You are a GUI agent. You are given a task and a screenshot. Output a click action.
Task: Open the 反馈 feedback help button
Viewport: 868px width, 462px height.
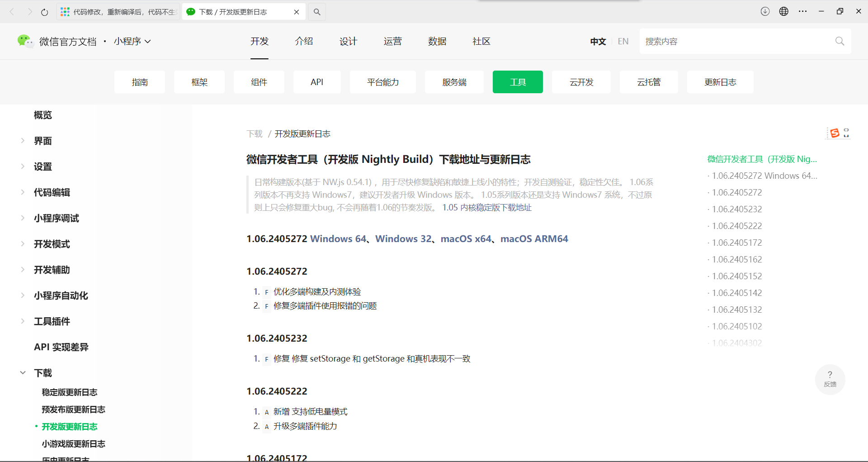point(830,379)
